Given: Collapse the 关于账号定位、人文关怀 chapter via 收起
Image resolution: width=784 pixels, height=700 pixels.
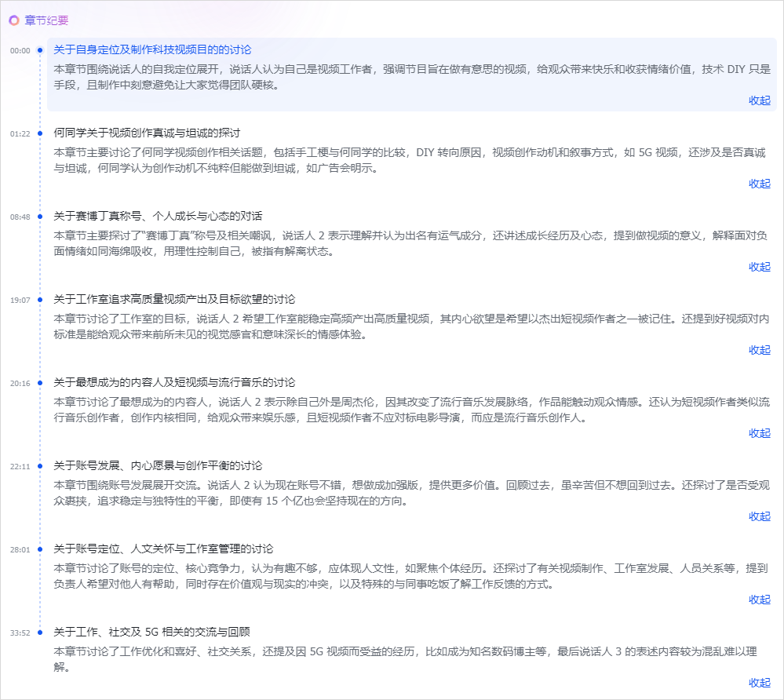Looking at the screenshot, I should click(x=759, y=600).
